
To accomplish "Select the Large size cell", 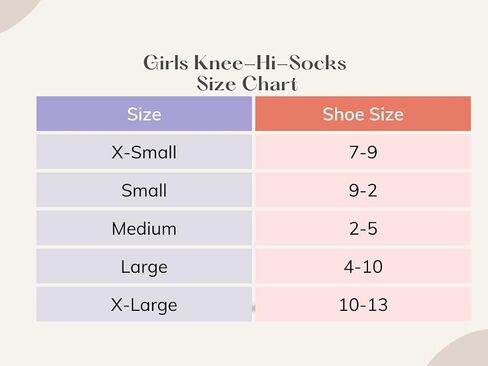I will coord(144,266).
